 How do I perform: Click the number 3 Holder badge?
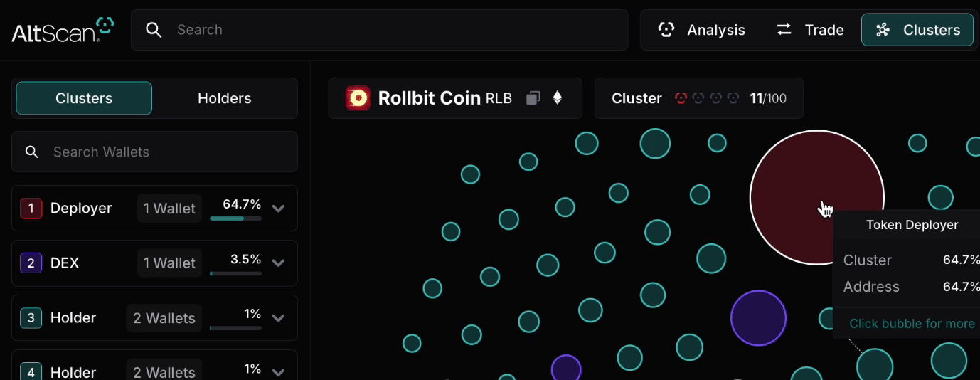31,318
